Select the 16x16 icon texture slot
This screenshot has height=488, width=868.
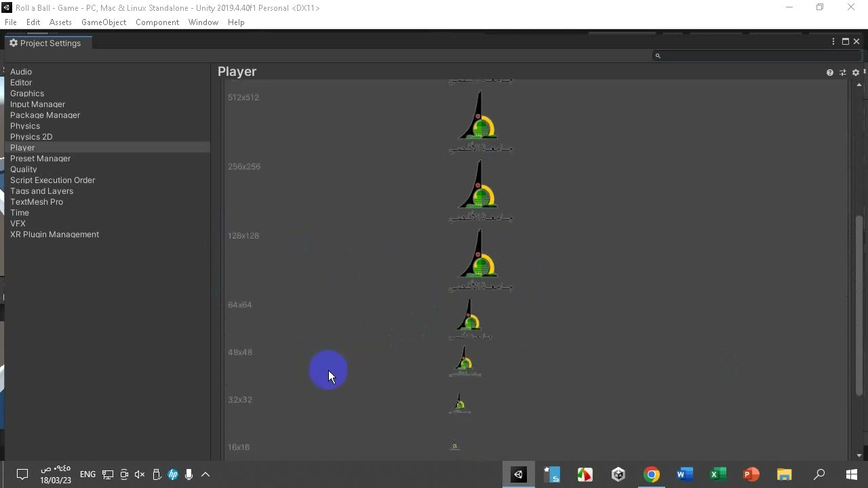[x=454, y=446]
